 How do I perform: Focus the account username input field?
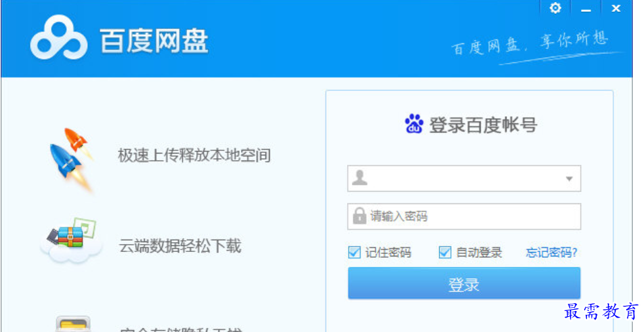464,178
